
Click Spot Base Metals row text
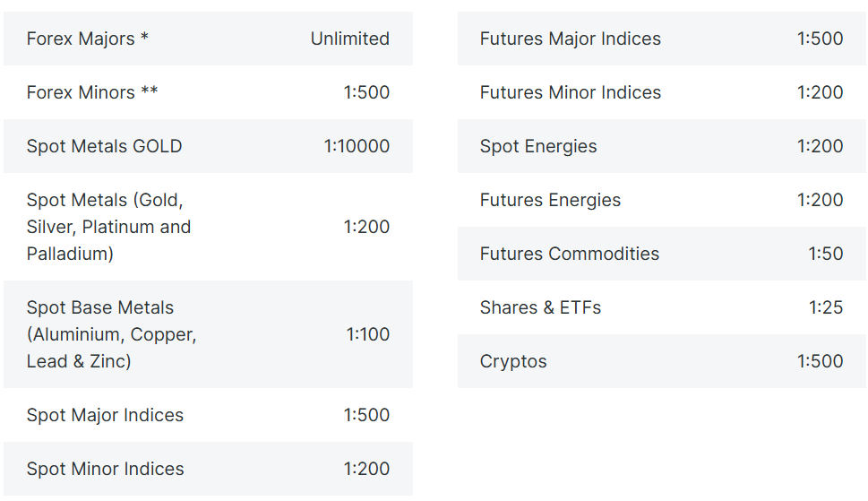111,334
